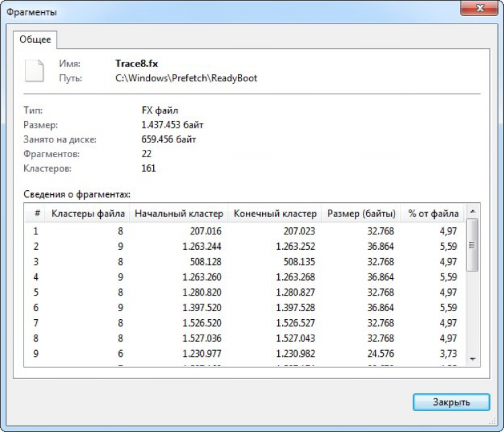Click the Закрыть button
504x432 pixels.
[x=452, y=402]
